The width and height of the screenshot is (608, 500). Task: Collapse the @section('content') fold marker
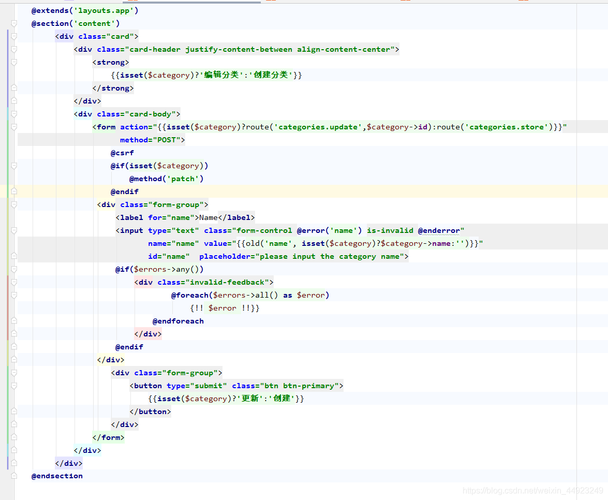pos(14,24)
